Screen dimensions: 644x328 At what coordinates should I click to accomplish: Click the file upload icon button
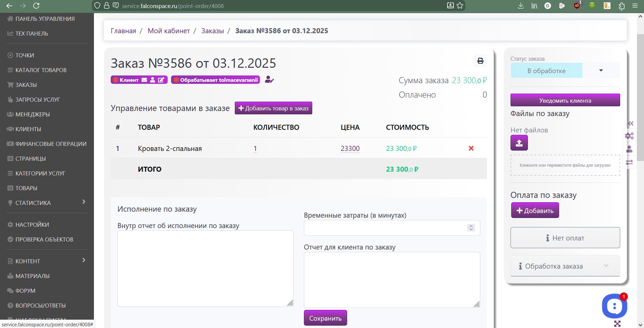point(519,143)
